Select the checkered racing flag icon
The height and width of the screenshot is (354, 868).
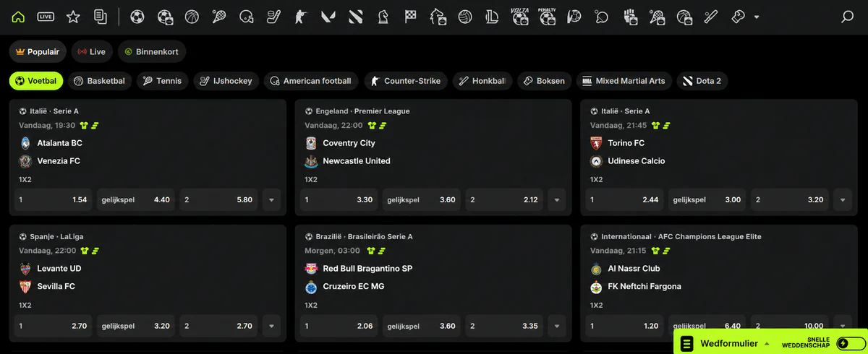(410, 17)
